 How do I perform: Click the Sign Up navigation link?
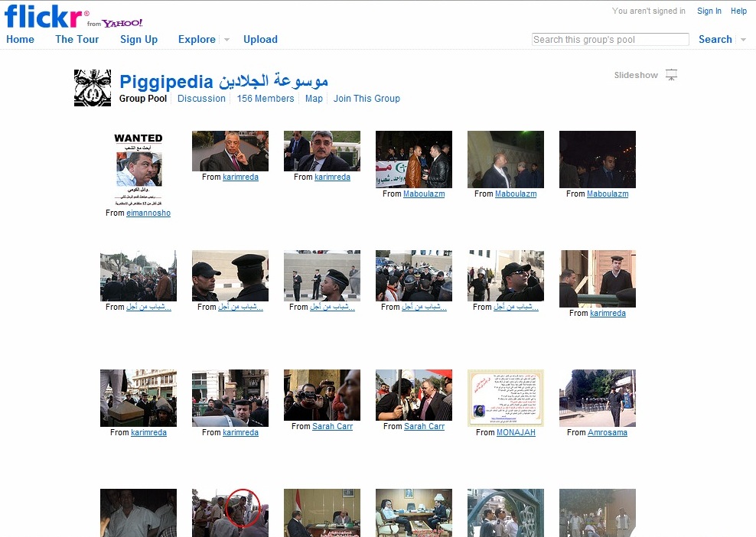point(138,40)
